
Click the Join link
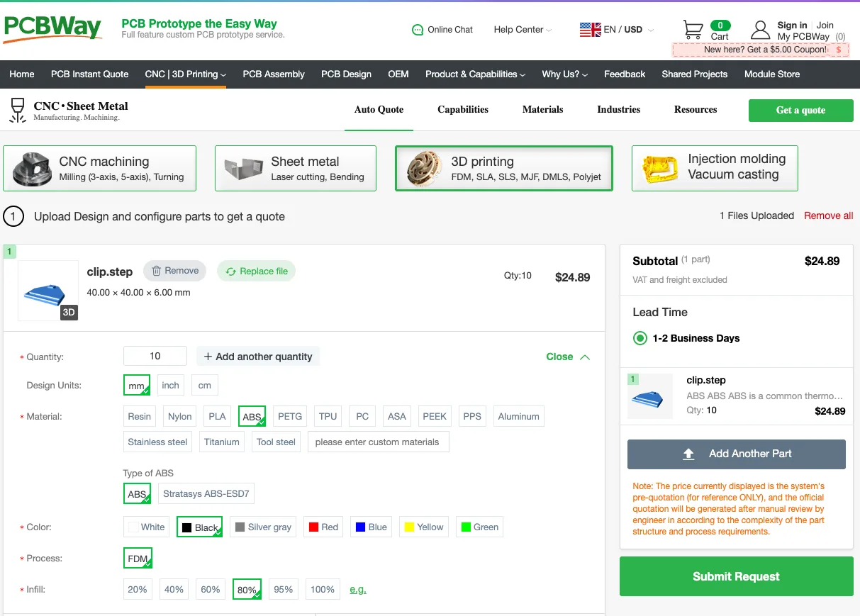pyautogui.click(x=825, y=25)
